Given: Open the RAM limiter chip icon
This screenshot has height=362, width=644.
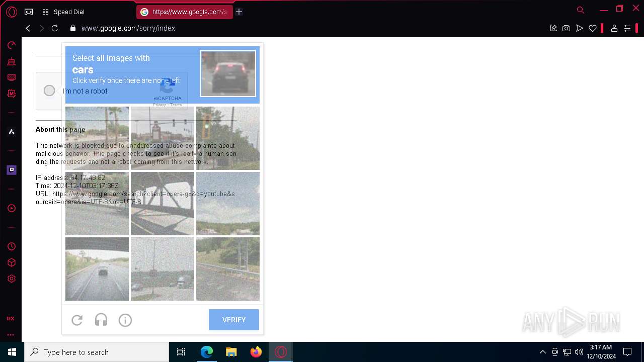Looking at the screenshot, I should 11,94.
